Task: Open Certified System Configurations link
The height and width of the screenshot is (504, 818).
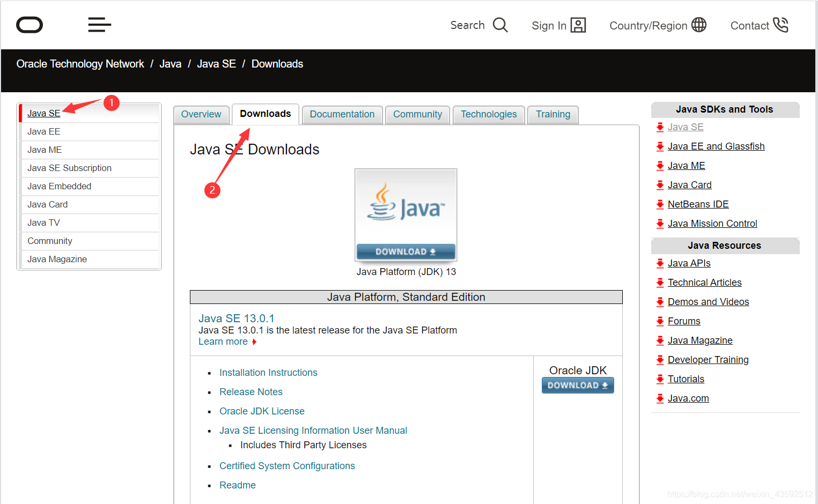Action: click(x=287, y=466)
